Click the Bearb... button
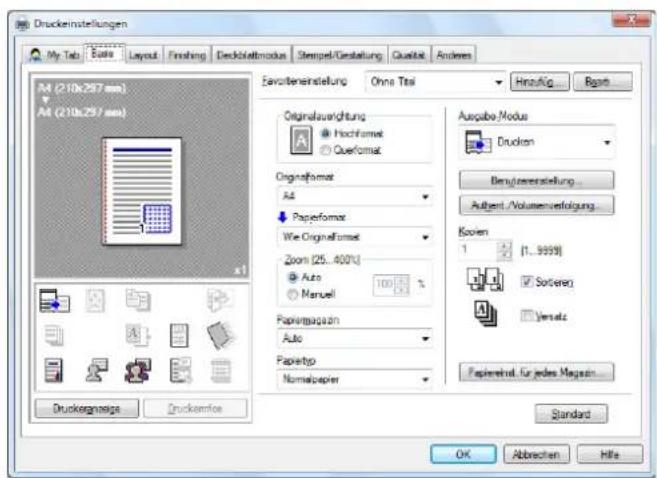 603,82
